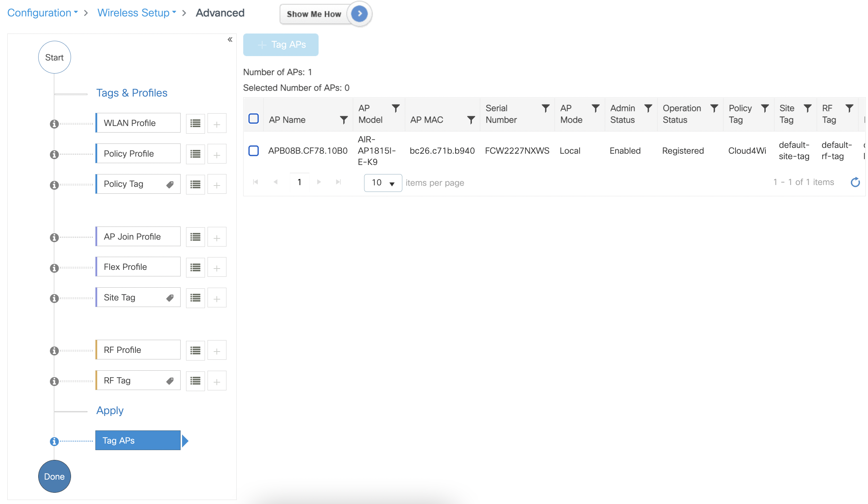
Task: Select Flex Profile step
Action: click(x=138, y=267)
